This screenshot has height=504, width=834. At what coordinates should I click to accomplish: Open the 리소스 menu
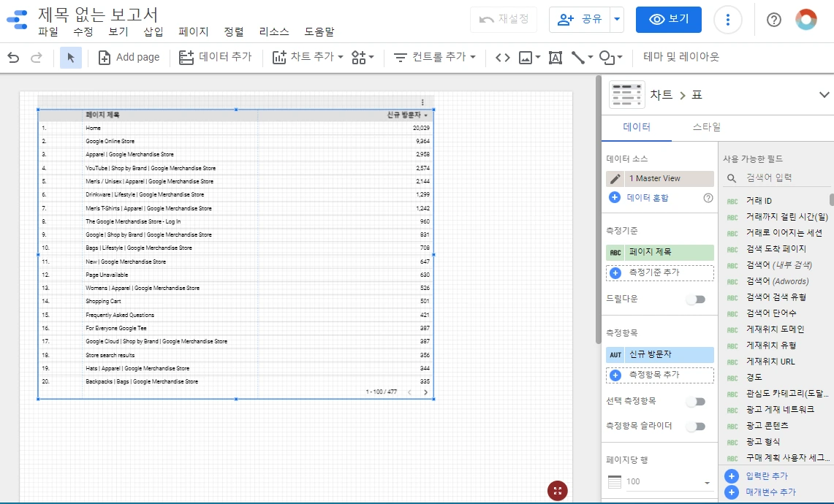tap(274, 32)
